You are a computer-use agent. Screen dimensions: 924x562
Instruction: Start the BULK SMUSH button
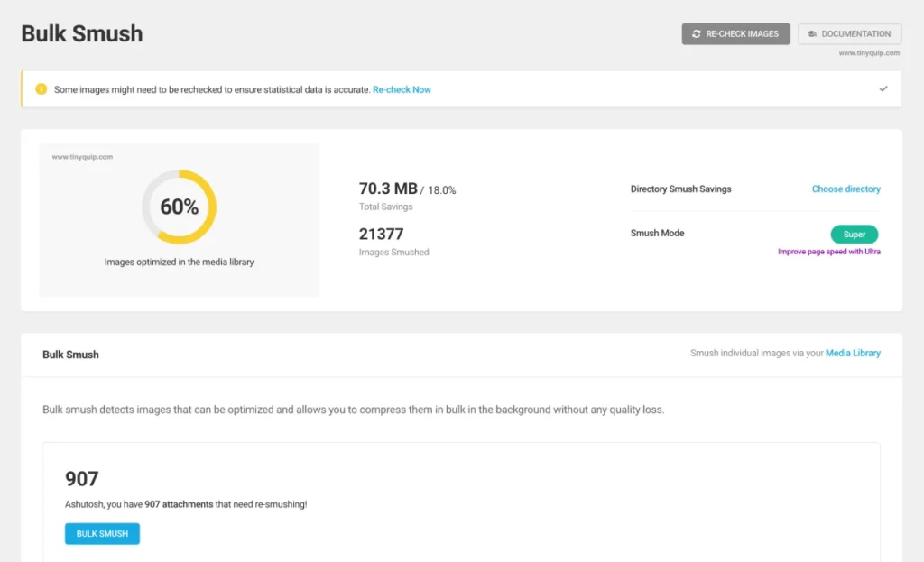coord(102,534)
